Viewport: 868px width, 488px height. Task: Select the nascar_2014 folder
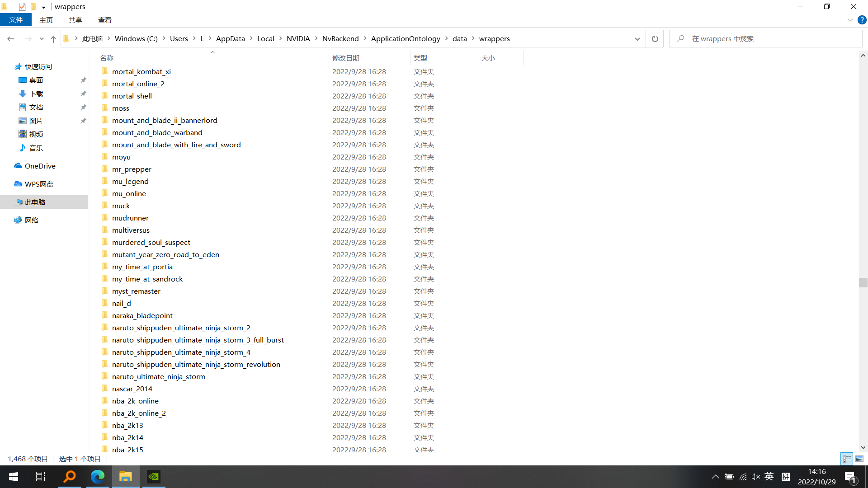coord(132,389)
